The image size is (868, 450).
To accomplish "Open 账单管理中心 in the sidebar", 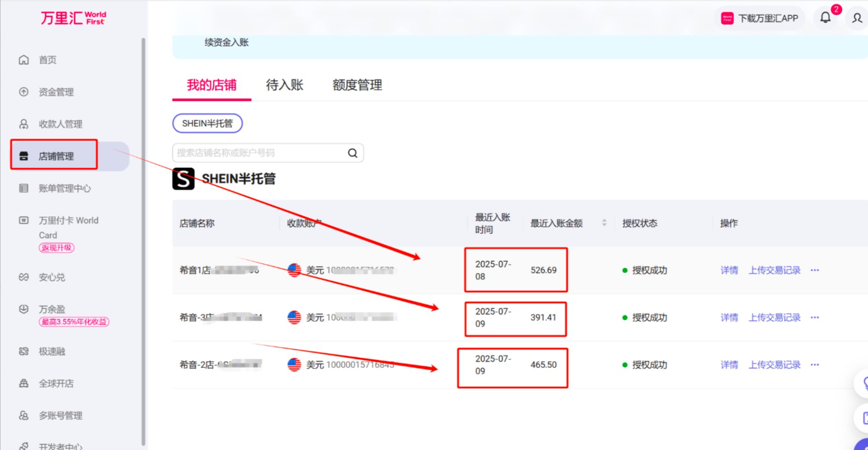I will point(64,189).
